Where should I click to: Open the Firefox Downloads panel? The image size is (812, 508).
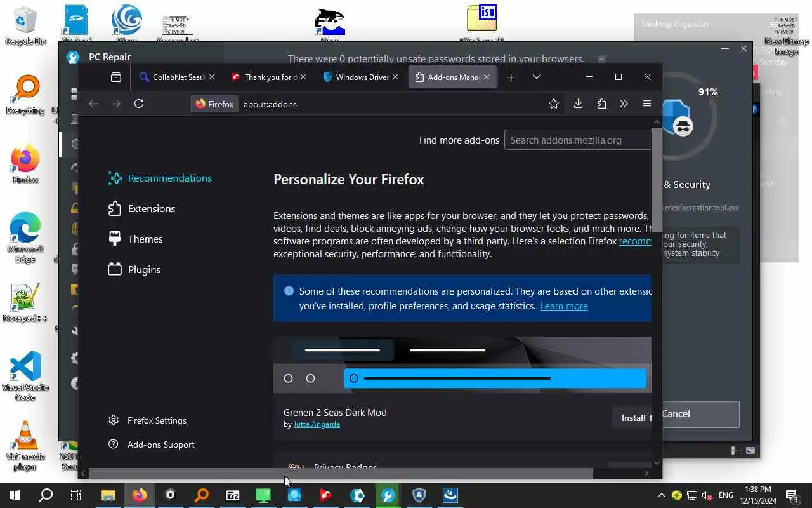coord(578,104)
